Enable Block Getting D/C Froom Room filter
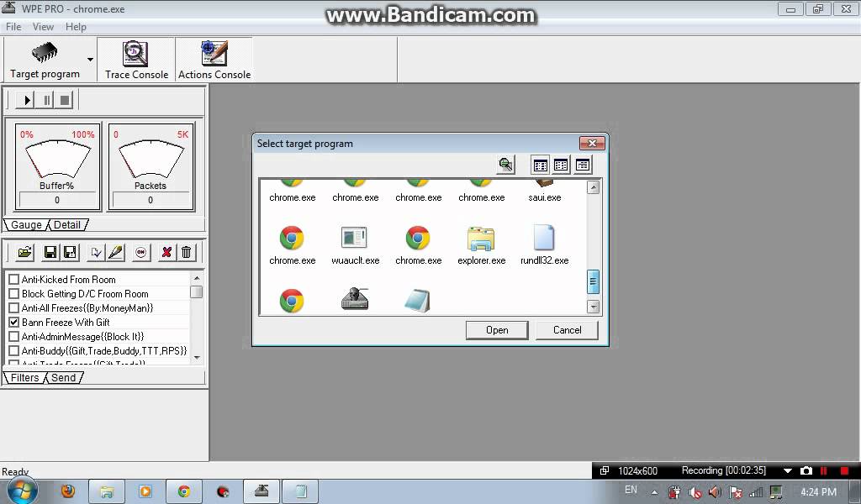861x504 pixels. [14, 293]
